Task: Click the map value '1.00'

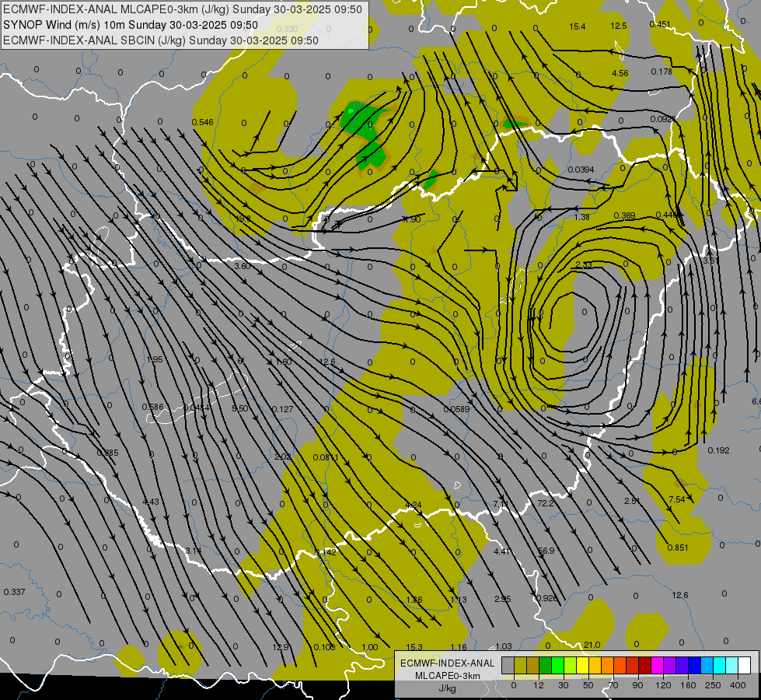Action: [x=370, y=647]
